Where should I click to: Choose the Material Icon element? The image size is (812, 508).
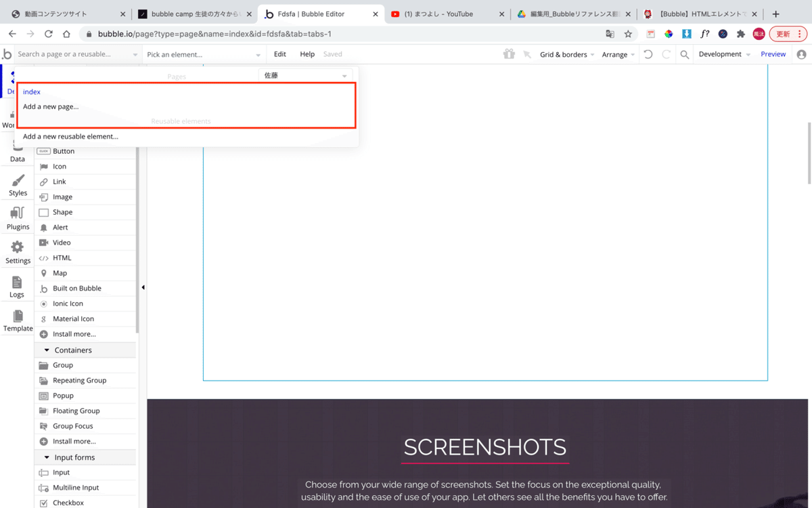pyautogui.click(x=85, y=319)
